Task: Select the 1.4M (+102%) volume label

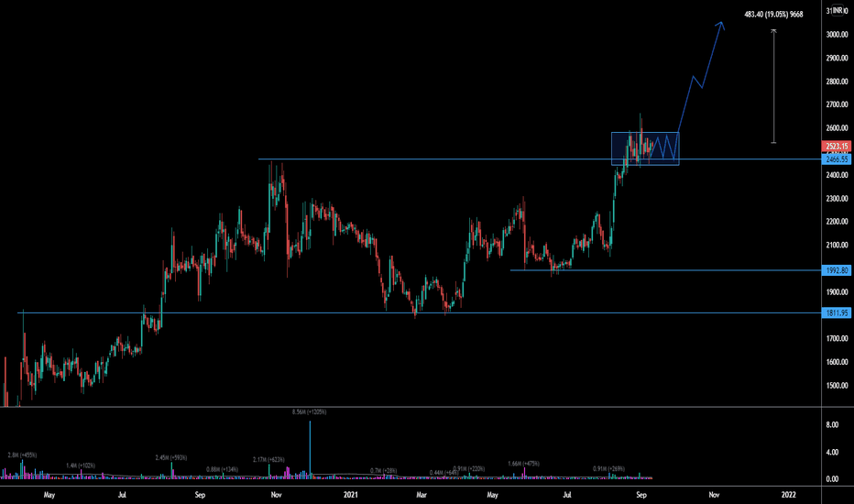Action: coord(81,466)
